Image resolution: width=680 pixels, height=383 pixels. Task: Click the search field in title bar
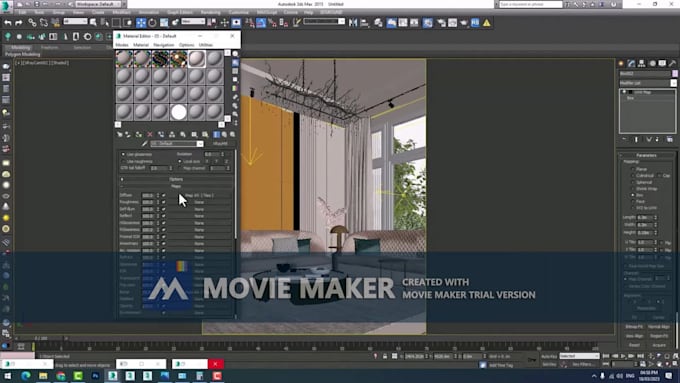click(530, 4)
